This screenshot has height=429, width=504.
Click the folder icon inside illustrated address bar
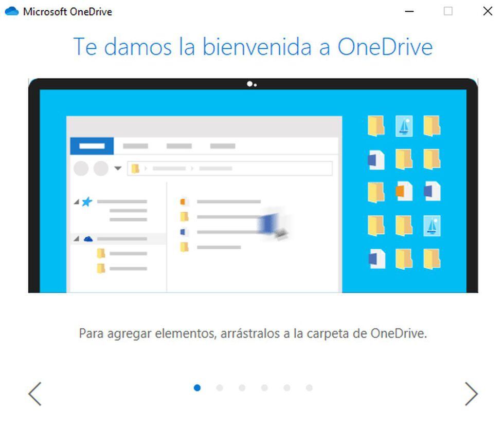135,169
